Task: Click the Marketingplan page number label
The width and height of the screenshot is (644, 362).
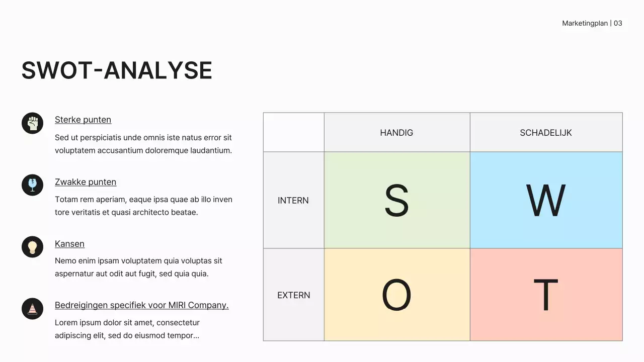Action: point(592,23)
